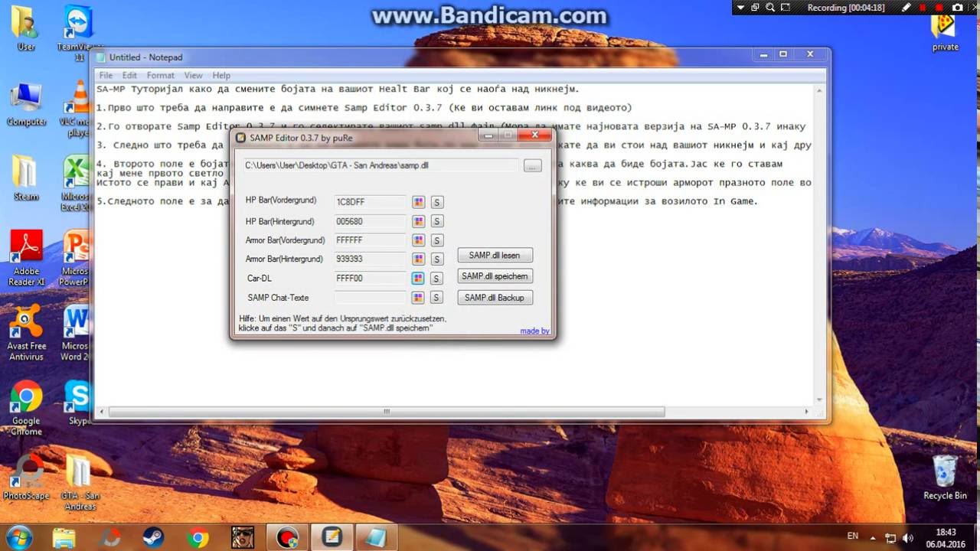Follow the 'made by' link
Screen dimensions: 980x551
(534, 331)
